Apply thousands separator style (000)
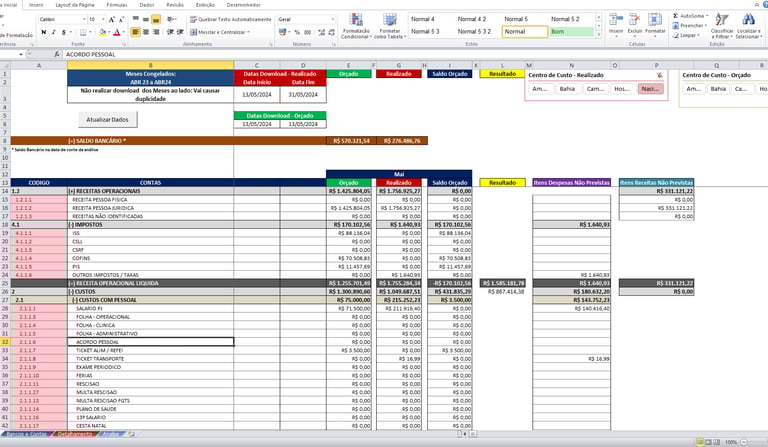 click(308, 32)
